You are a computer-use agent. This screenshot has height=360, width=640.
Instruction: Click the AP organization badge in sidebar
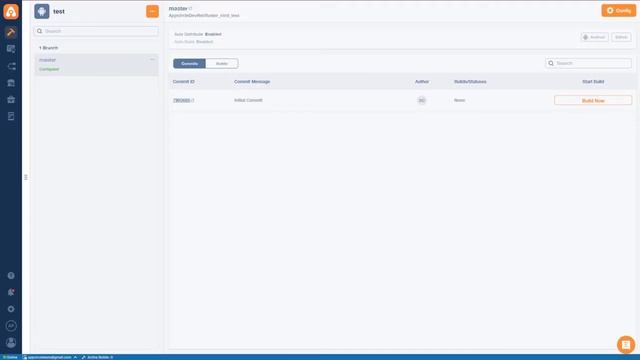(11, 326)
